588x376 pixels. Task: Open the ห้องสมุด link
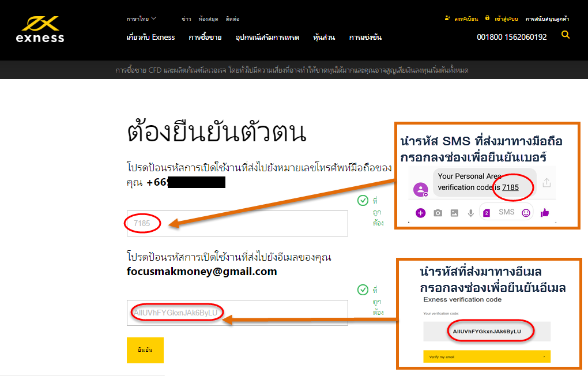[x=209, y=19]
